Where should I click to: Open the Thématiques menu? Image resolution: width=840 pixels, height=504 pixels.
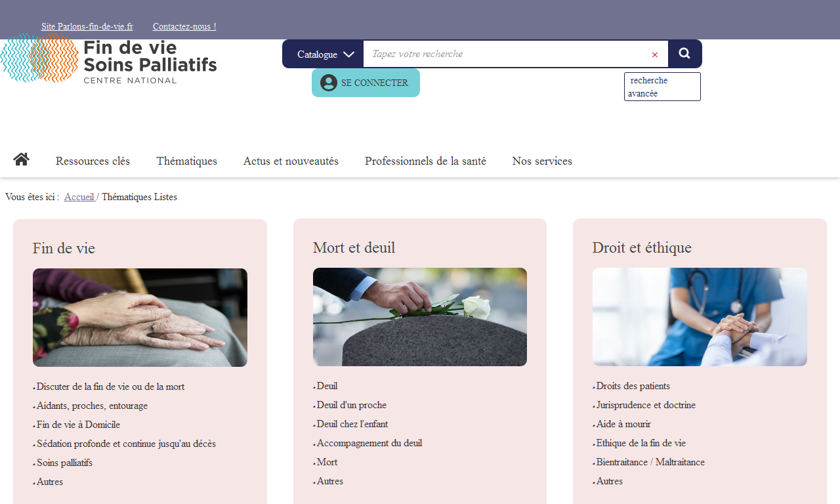coord(186,161)
